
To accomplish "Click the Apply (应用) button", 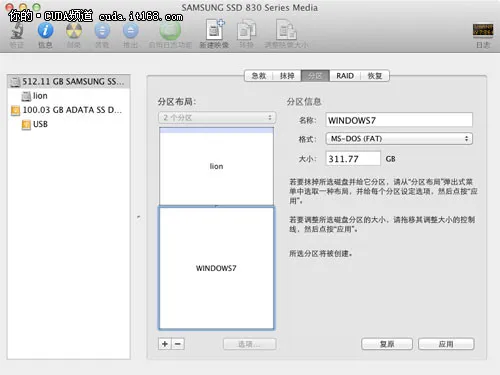I will click(446, 344).
